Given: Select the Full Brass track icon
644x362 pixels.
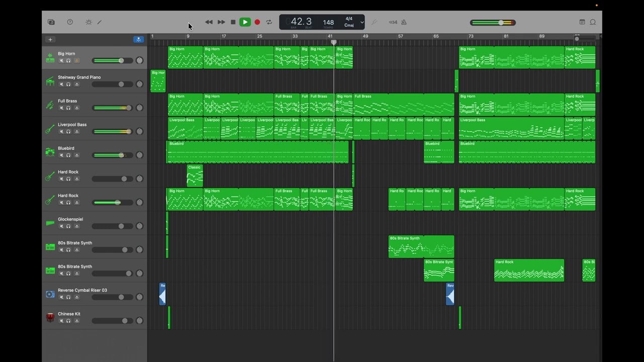Looking at the screenshot, I should (50, 105).
